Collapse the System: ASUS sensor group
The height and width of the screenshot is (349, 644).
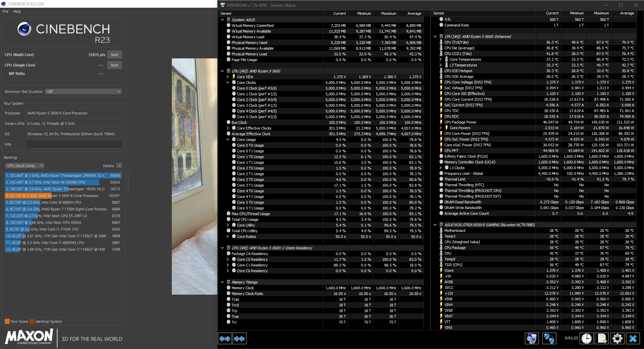[222, 20]
